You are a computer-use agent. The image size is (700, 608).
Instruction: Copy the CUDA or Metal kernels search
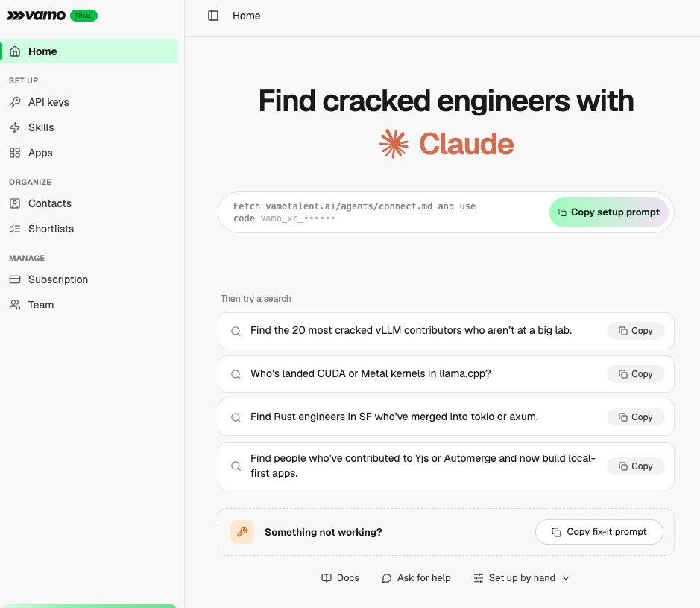point(636,374)
